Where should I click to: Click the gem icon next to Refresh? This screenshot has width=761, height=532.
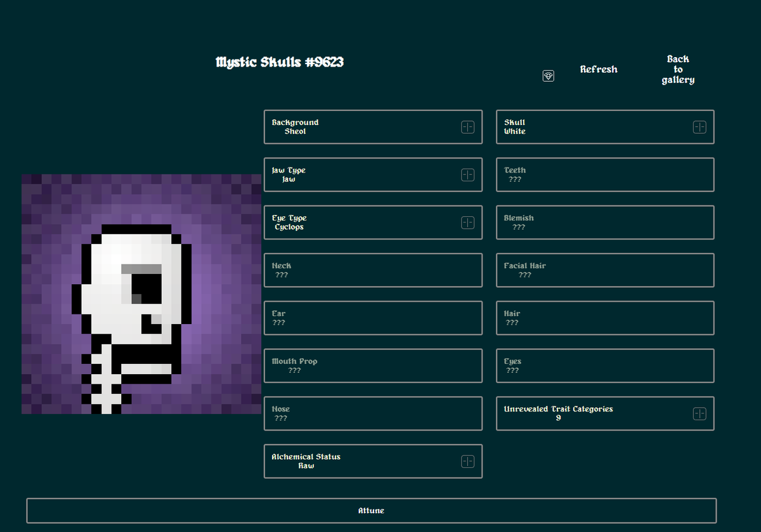(547, 75)
